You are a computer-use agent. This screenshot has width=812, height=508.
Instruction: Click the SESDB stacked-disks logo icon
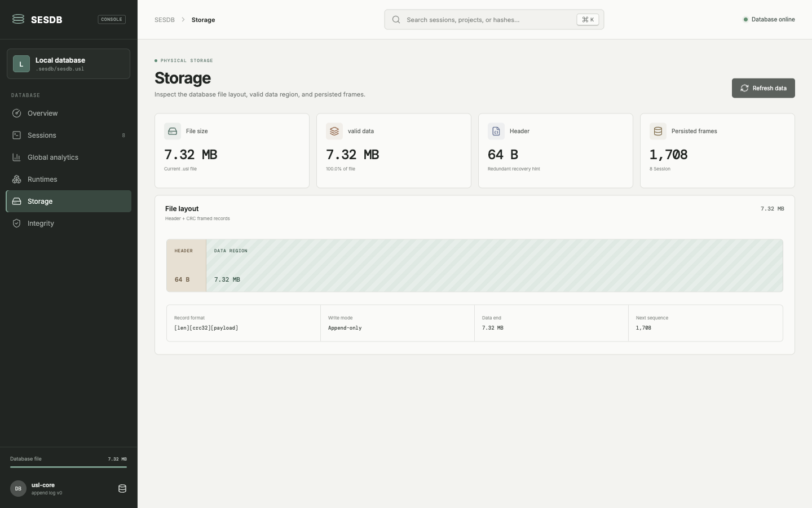(x=18, y=19)
